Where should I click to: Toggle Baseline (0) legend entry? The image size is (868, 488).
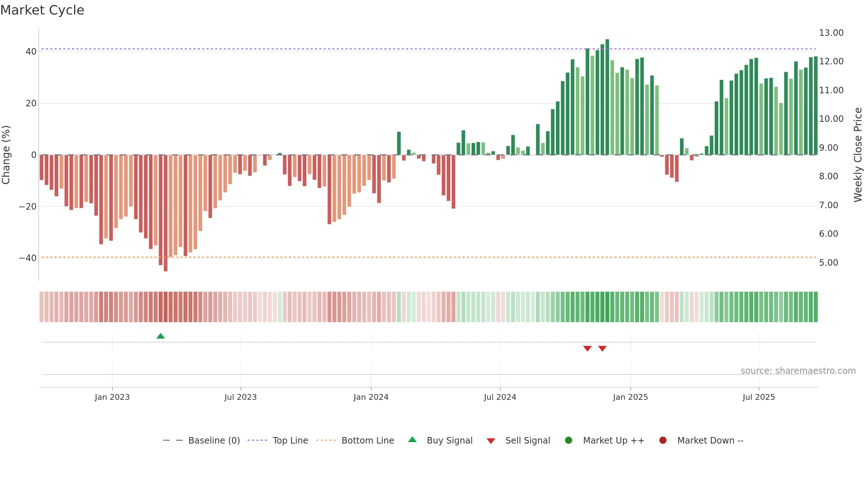201,440
